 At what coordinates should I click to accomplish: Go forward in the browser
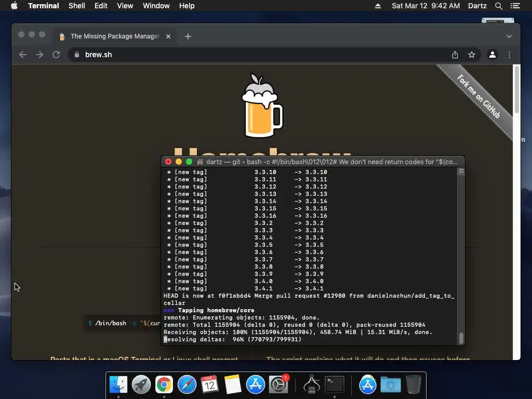point(39,55)
